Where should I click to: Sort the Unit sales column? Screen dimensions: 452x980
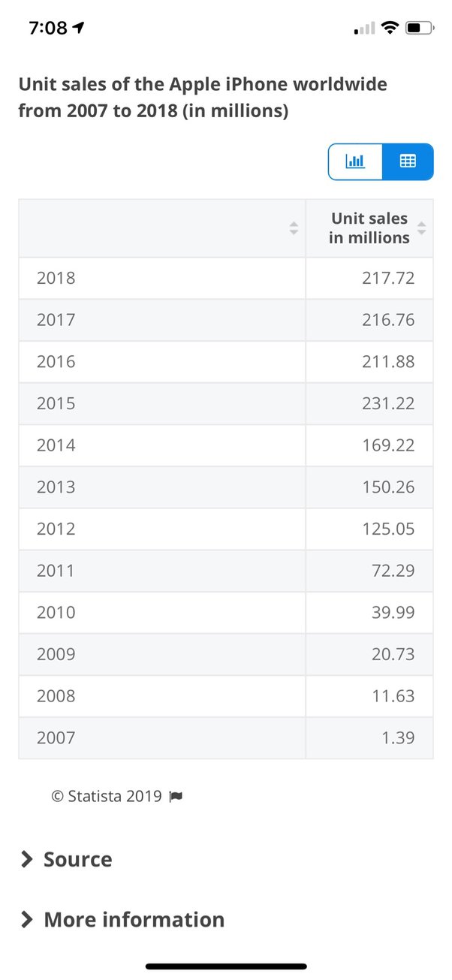[x=423, y=227]
